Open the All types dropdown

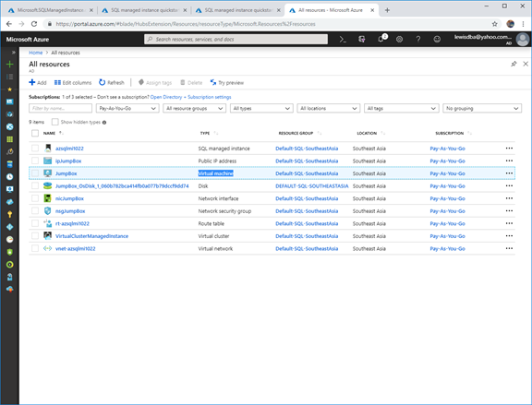[x=261, y=109]
